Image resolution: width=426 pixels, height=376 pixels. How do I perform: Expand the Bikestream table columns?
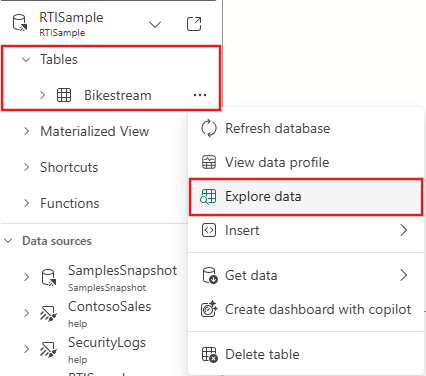tap(42, 95)
